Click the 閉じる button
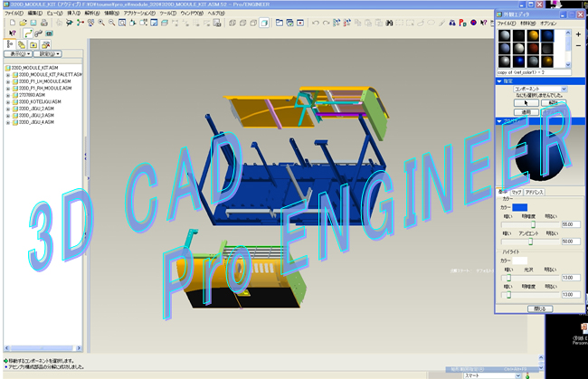 point(540,308)
